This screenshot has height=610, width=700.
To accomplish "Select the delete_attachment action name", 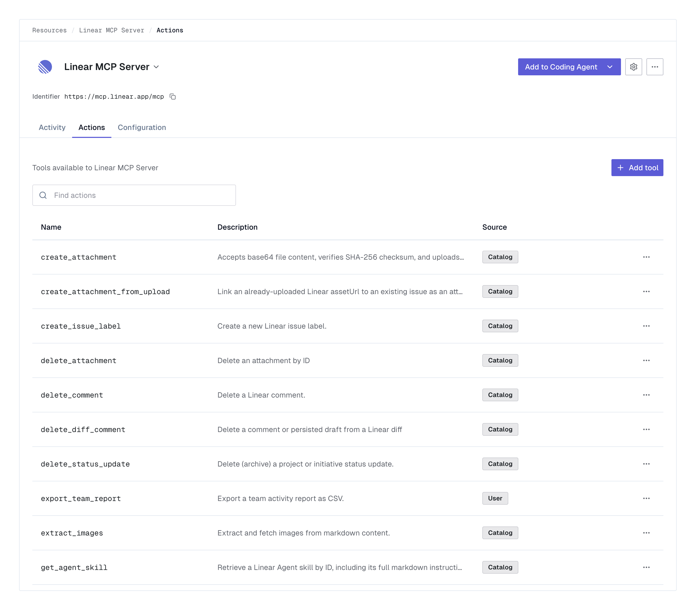I will (x=78, y=360).
